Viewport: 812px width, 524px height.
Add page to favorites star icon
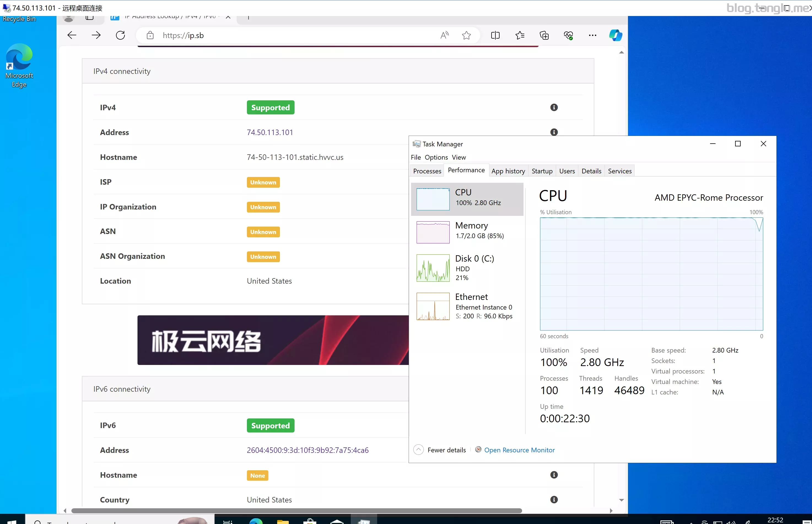[466, 35]
